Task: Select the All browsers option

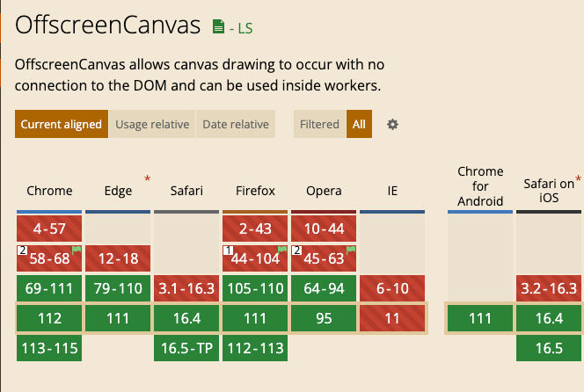Action: pyautogui.click(x=359, y=124)
